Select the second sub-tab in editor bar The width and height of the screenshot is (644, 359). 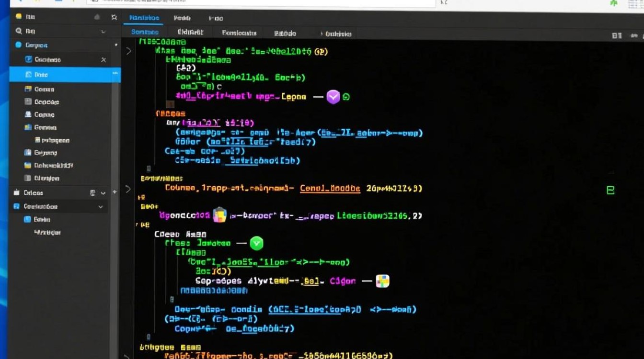pyautogui.click(x=190, y=33)
